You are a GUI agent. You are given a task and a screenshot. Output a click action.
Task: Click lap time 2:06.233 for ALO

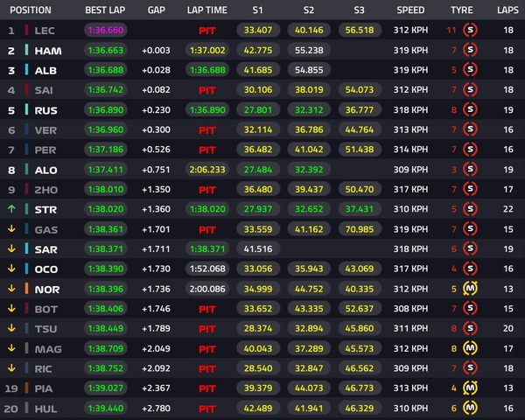[207, 170]
